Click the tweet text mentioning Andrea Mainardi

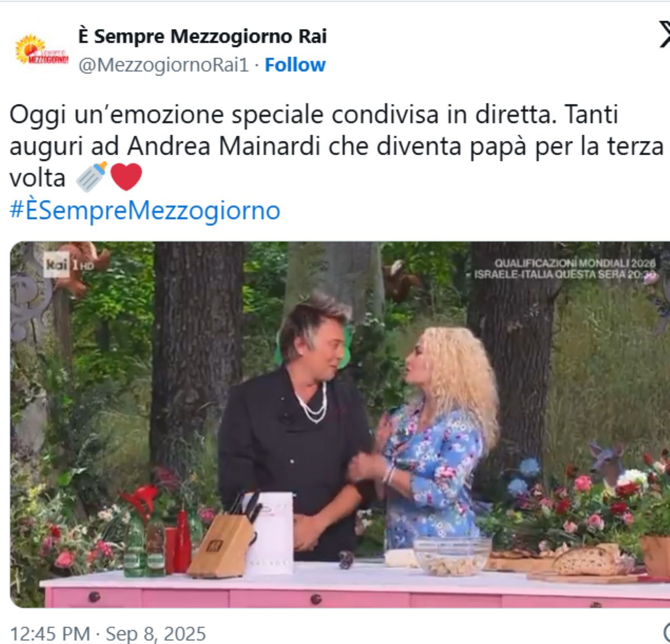336,146
